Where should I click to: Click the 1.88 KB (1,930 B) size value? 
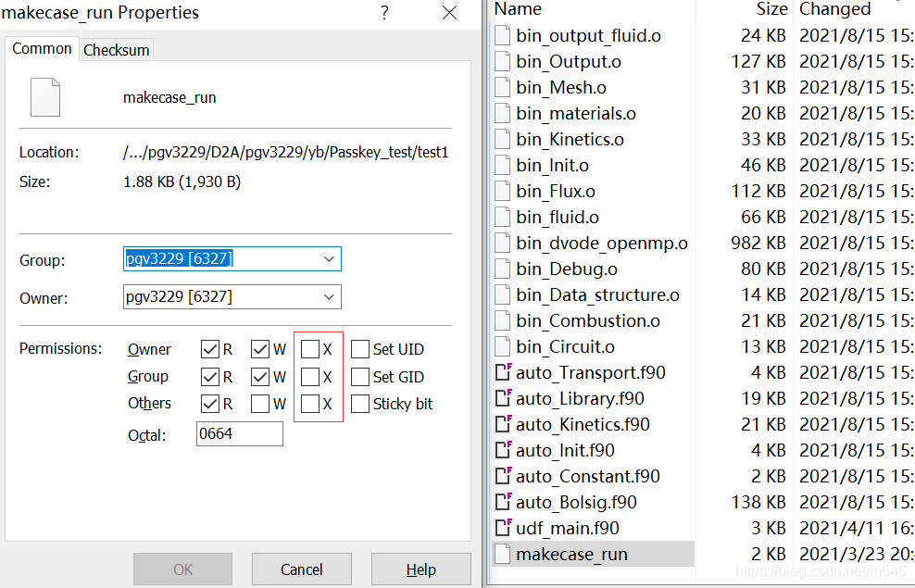click(x=182, y=182)
